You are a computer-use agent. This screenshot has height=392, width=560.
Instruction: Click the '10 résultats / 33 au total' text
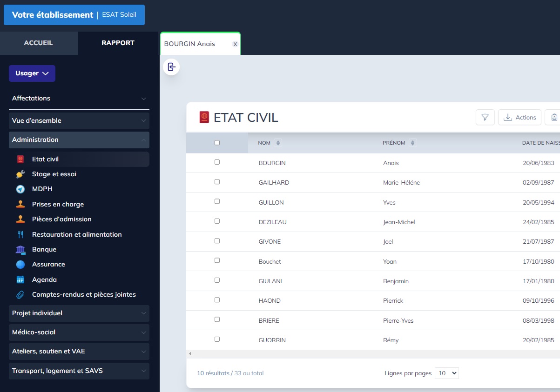tap(230, 373)
